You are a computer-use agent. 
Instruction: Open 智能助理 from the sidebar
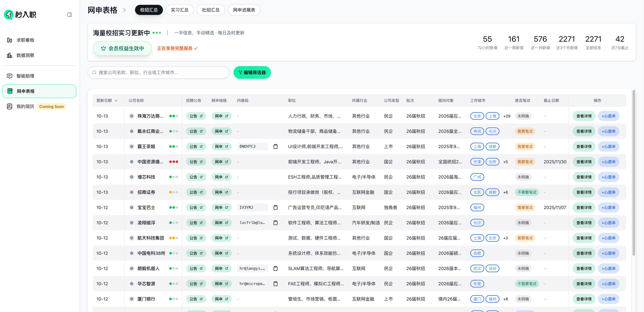tap(39, 76)
